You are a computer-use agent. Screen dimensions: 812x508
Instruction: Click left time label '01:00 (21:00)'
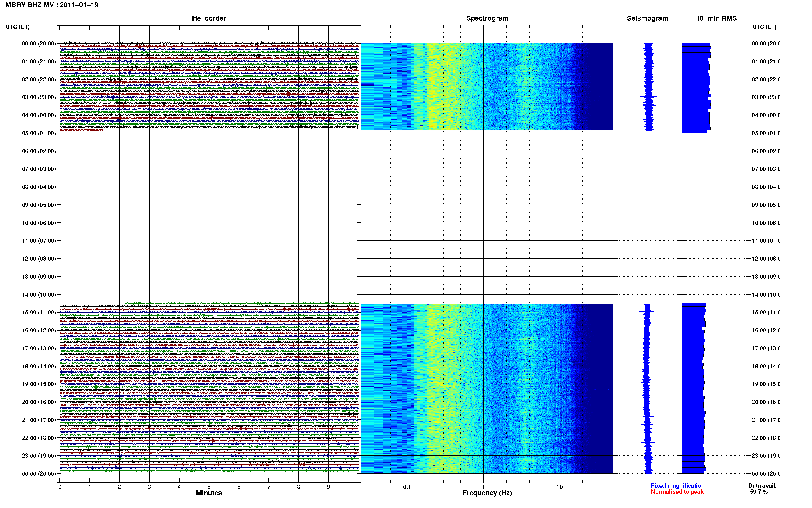click(x=39, y=61)
